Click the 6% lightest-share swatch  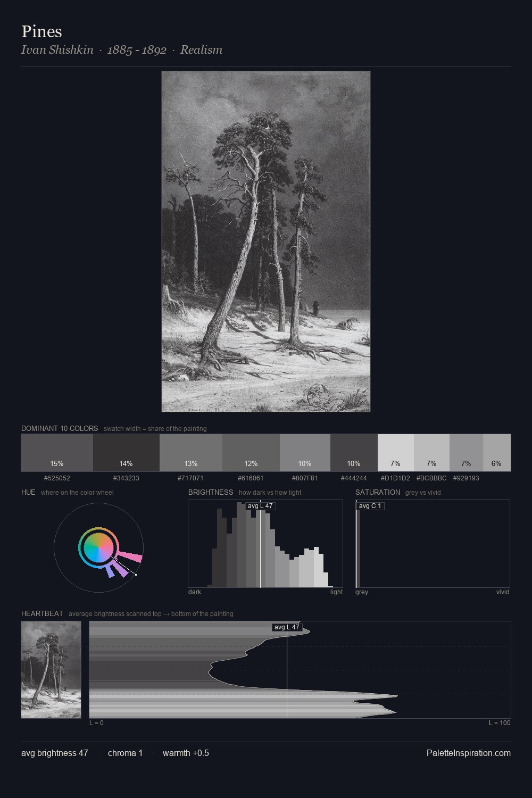497,453
